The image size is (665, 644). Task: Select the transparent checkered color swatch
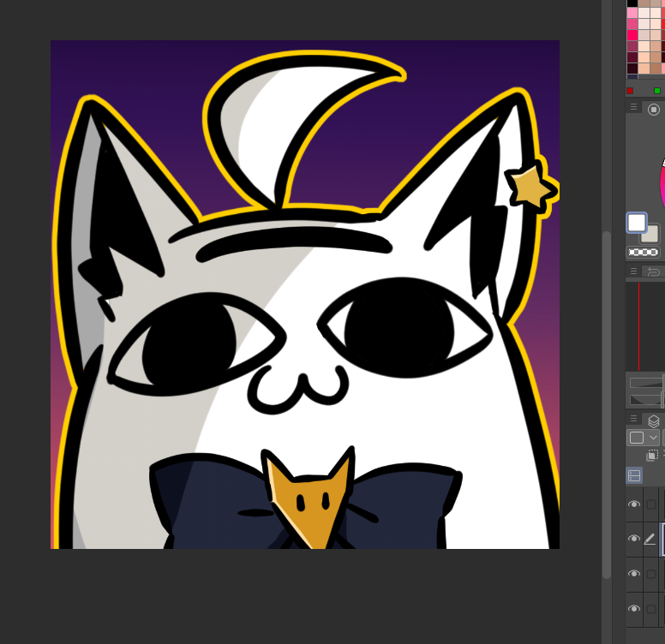(643, 253)
